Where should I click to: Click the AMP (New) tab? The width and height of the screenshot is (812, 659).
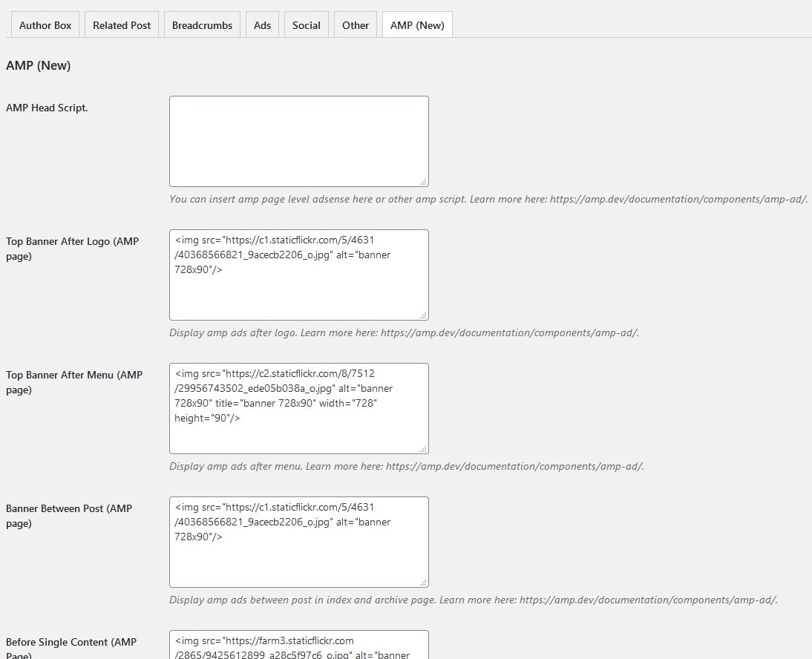coord(416,23)
